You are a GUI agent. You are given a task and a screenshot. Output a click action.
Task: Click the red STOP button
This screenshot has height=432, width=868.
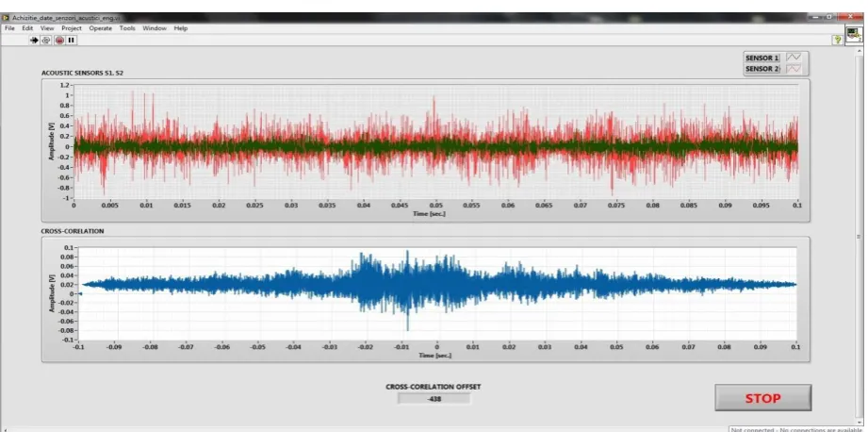[762, 398]
